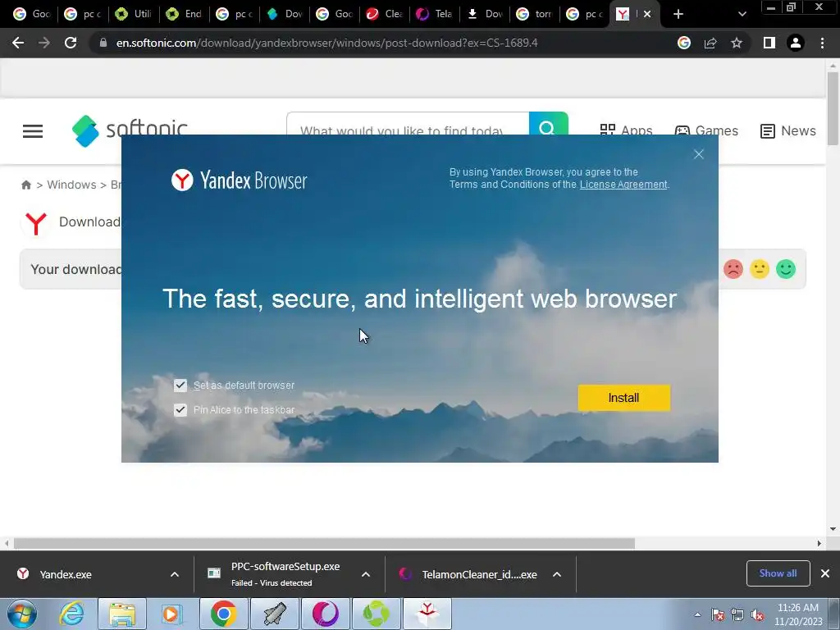This screenshot has height=630, width=840.
Task: Open File Explorer taskbar icon
Action: [x=122, y=614]
